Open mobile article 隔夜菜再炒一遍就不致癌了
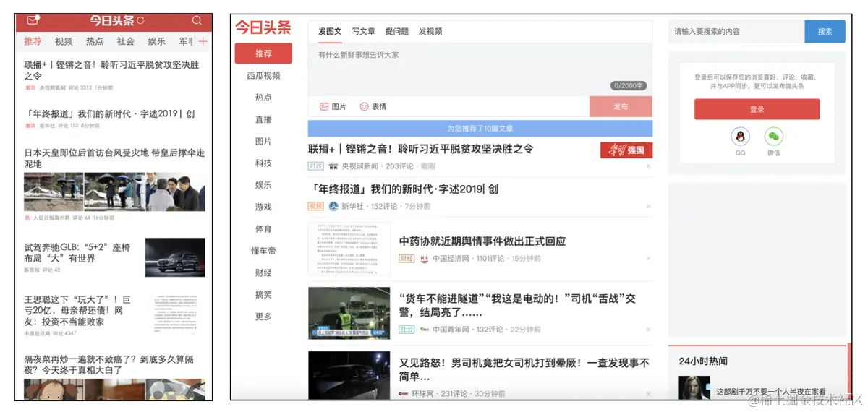Screen dimensions: 868x412 pos(109,364)
